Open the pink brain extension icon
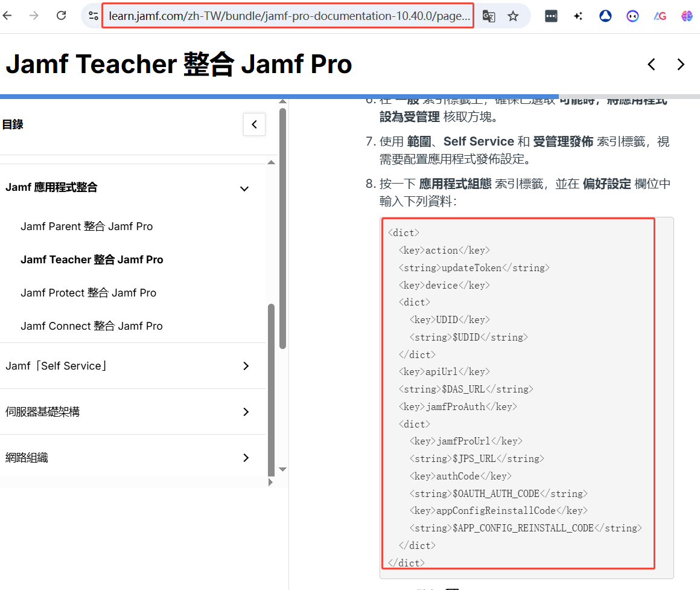This screenshot has height=590, width=700. pos(687,16)
